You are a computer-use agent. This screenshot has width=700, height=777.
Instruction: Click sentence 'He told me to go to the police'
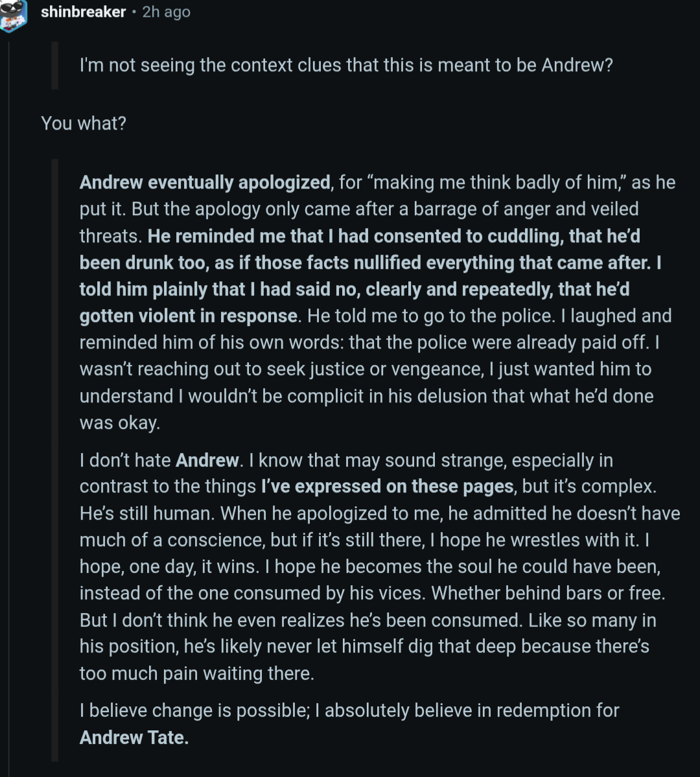coord(431,316)
